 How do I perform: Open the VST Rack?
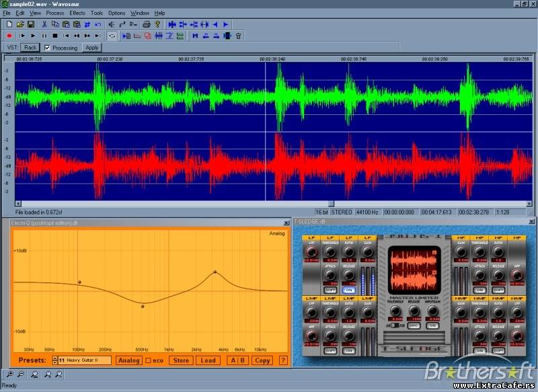point(30,48)
